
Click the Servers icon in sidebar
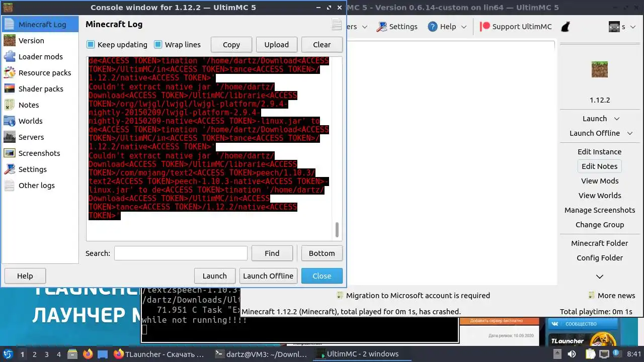click(10, 137)
